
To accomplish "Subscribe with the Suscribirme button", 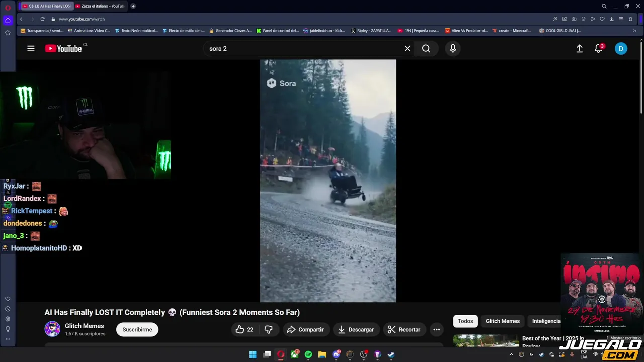I will 137,329.
